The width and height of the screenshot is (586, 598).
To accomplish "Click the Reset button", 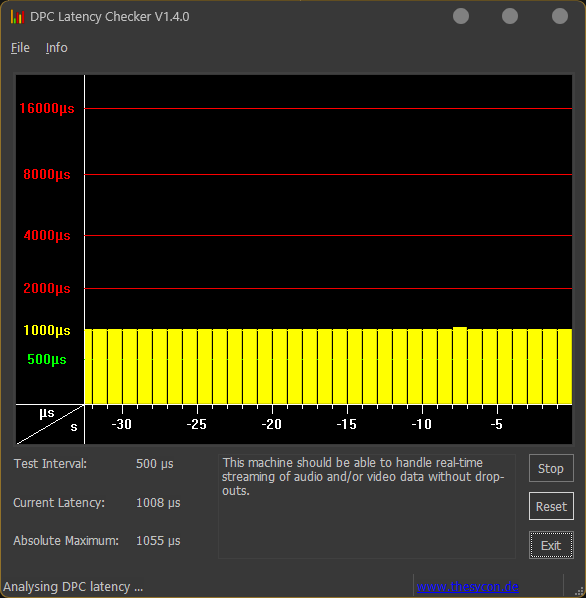I will click(x=551, y=506).
